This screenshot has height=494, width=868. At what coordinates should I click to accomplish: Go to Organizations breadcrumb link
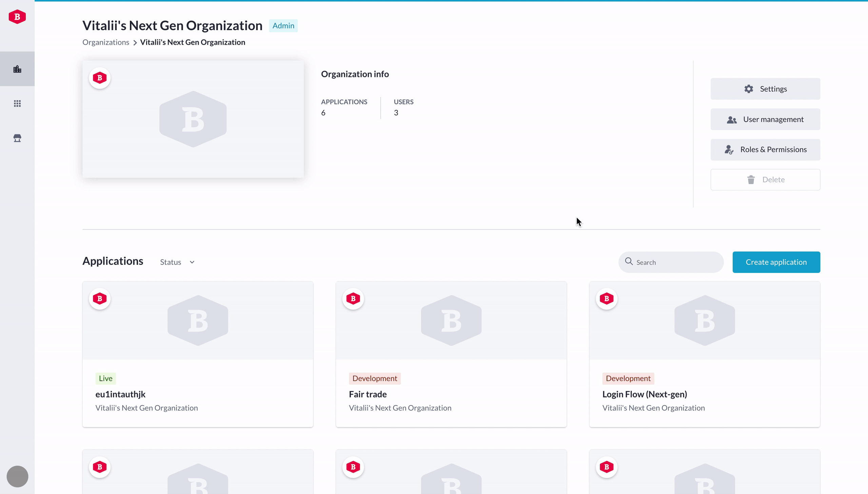(x=105, y=42)
